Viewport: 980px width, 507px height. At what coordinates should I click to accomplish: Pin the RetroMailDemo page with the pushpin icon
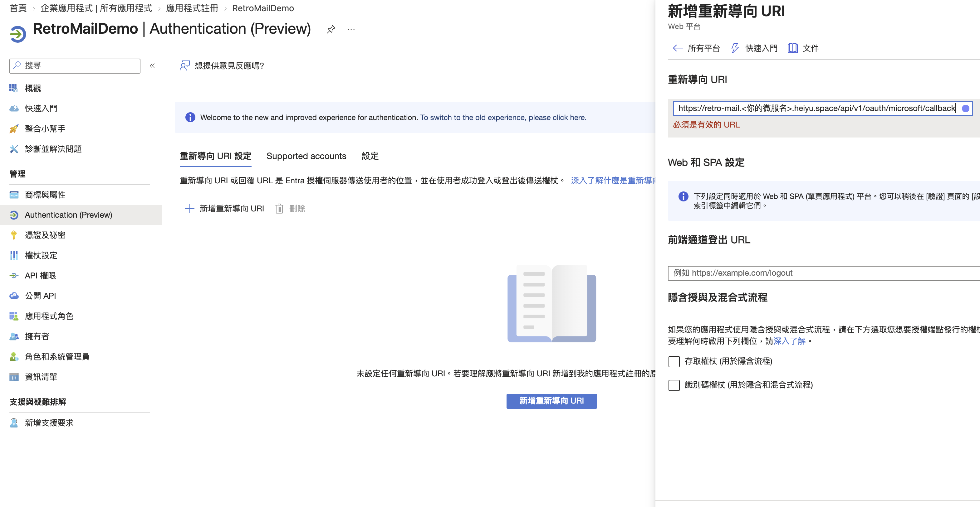pyautogui.click(x=331, y=29)
